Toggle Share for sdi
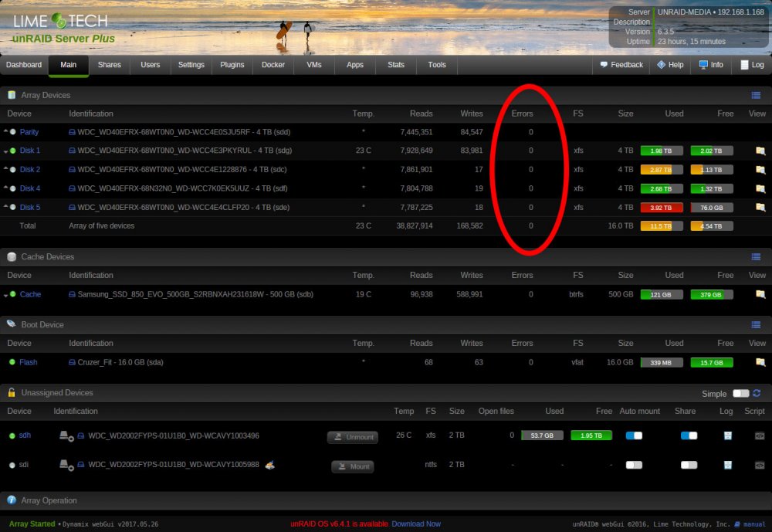Screen dimensions: 772x532 (689, 465)
